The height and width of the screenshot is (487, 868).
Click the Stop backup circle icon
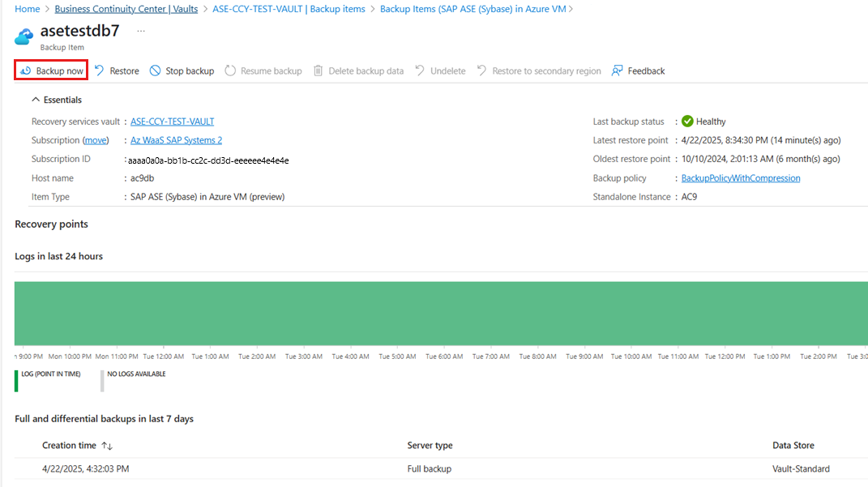(x=155, y=70)
